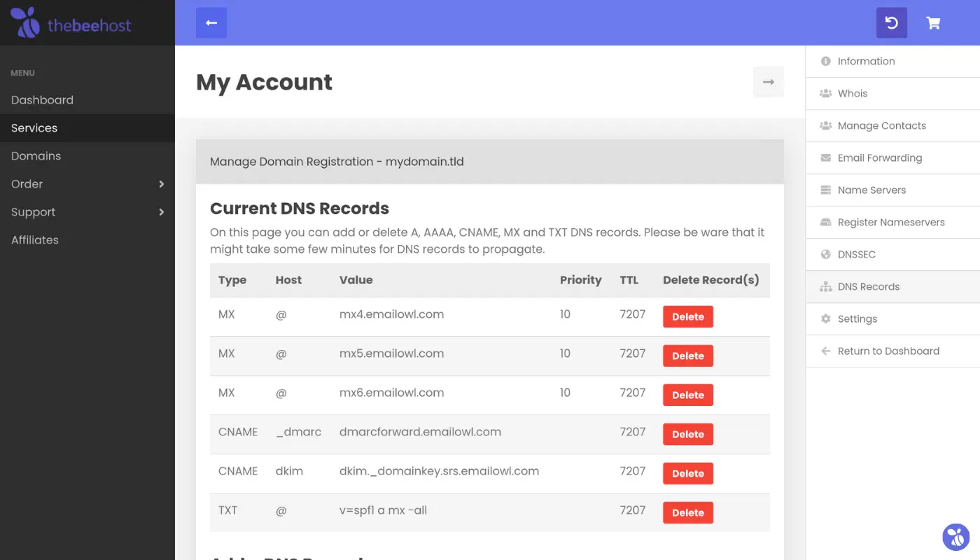Screen dimensions: 980x560
Task: Go to Name Servers page
Action: click(871, 190)
